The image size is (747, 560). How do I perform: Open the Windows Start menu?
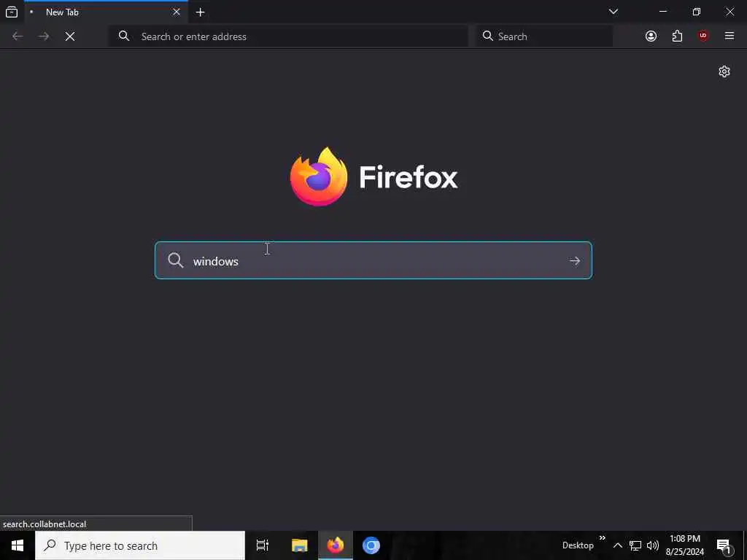click(x=18, y=545)
